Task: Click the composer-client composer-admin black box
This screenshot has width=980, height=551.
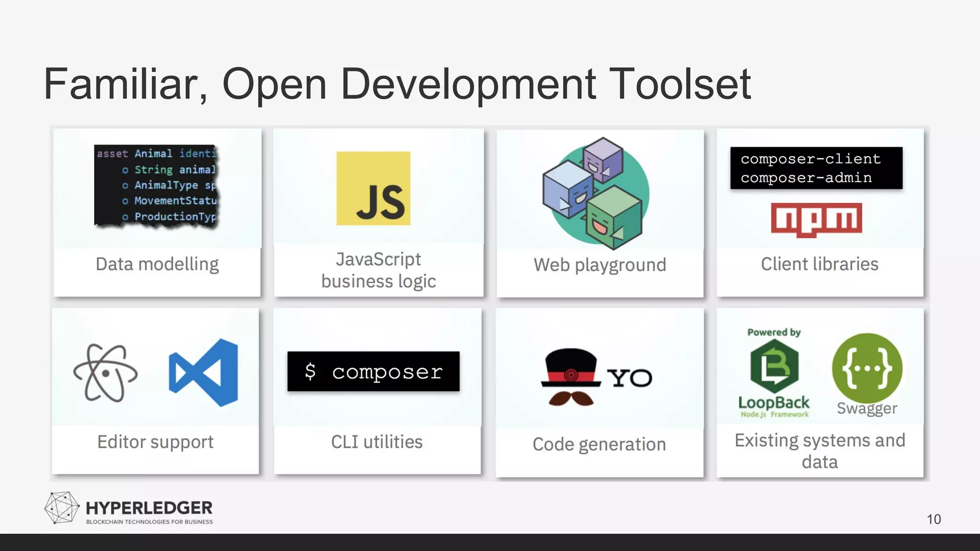Action: coord(816,168)
